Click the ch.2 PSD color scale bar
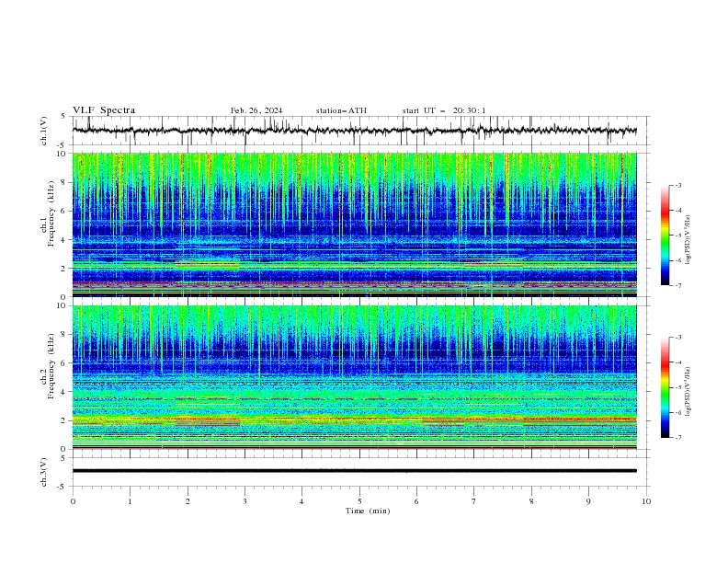The image size is (728, 563). pos(665,387)
